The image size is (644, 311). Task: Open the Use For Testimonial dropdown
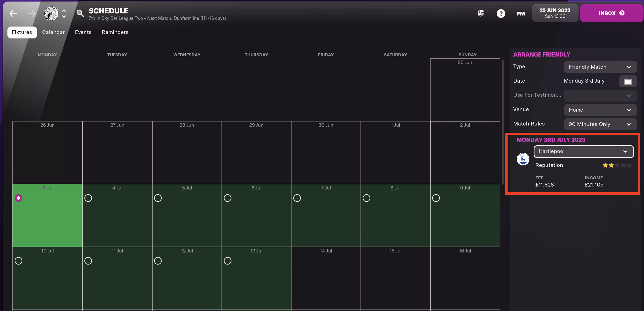pyautogui.click(x=600, y=95)
